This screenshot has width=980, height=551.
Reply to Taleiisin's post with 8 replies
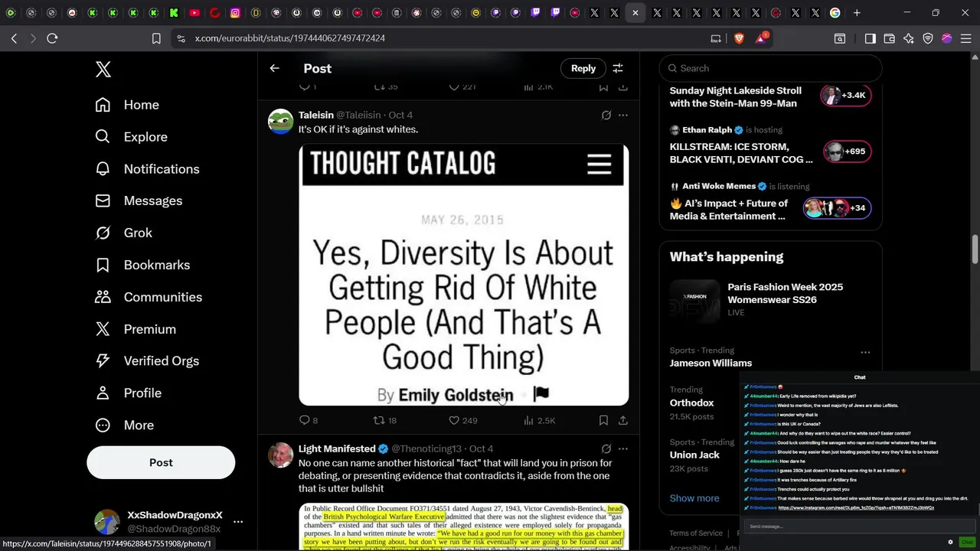pos(308,420)
